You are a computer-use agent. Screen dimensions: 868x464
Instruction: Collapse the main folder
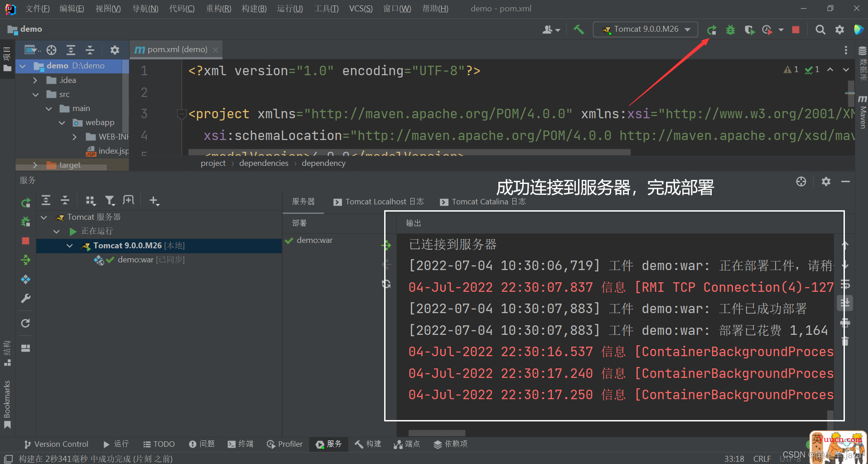coord(48,108)
